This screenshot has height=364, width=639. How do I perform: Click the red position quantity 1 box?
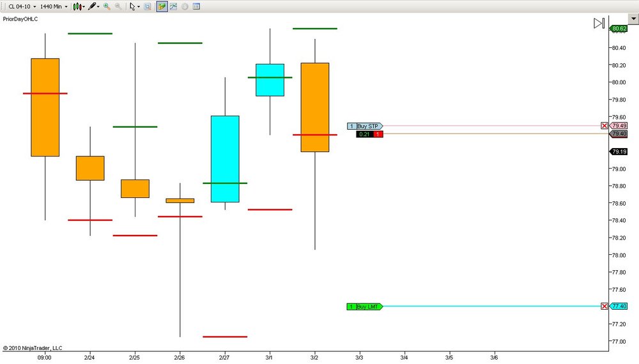tap(378, 134)
